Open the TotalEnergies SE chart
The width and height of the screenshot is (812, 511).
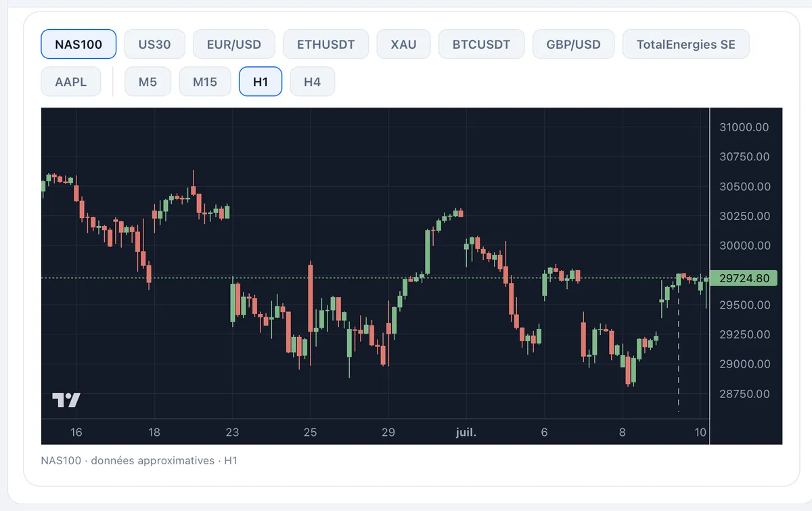tap(685, 45)
